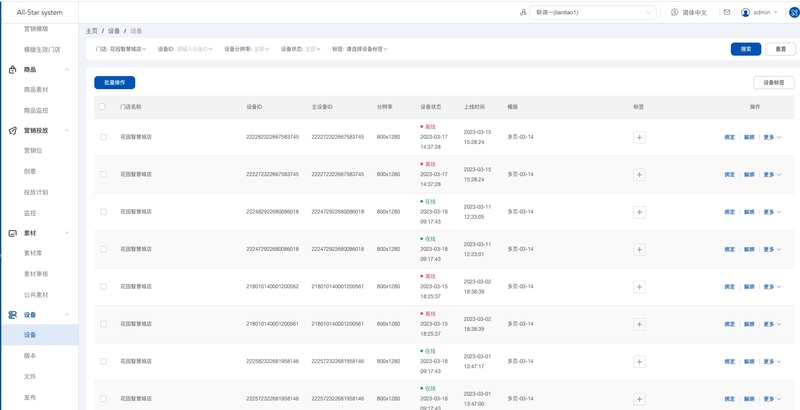
Task: Click the 批量操作 button
Action: click(114, 83)
